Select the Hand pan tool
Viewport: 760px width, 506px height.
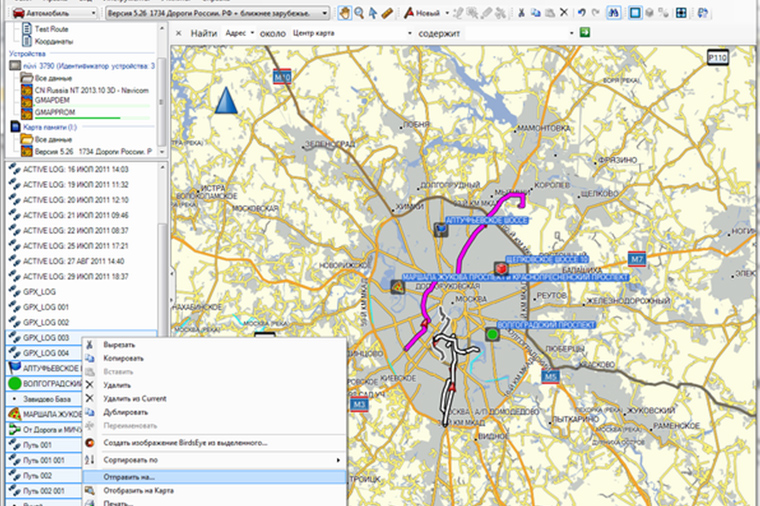tap(345, 13)
